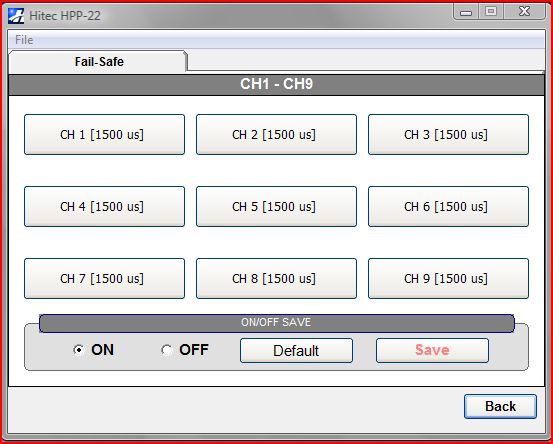Viewport: 553px width, 444px height.
Task: Maximize the Hitec HPP-22 window
Action: [x=491, y=12]
